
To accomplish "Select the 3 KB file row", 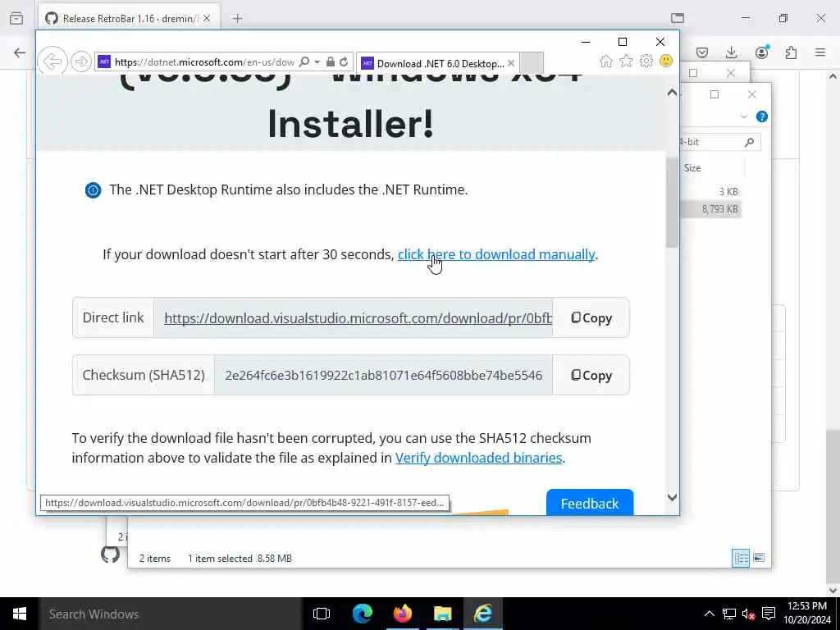I will click(711, 192).
